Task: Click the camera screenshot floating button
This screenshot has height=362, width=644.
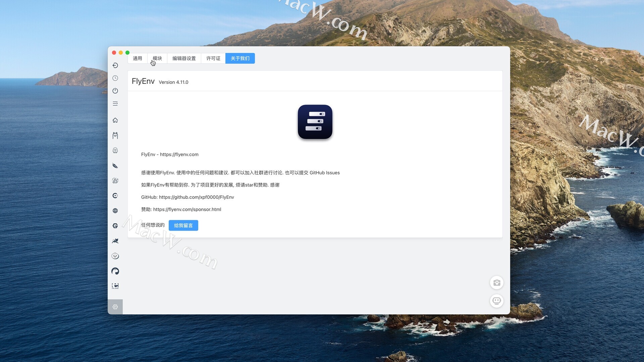Action: 497,283
